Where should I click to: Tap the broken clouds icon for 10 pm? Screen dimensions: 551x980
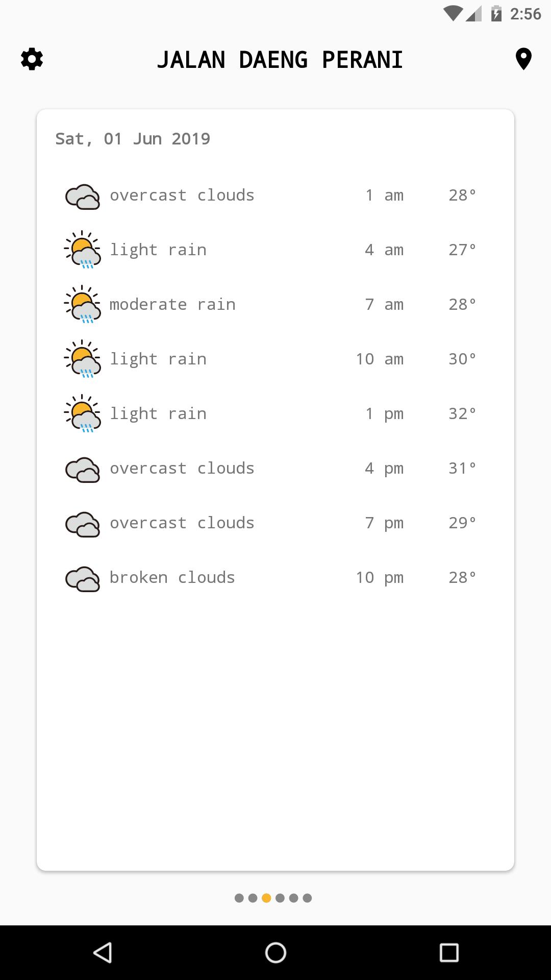click(x=83, y=577)
